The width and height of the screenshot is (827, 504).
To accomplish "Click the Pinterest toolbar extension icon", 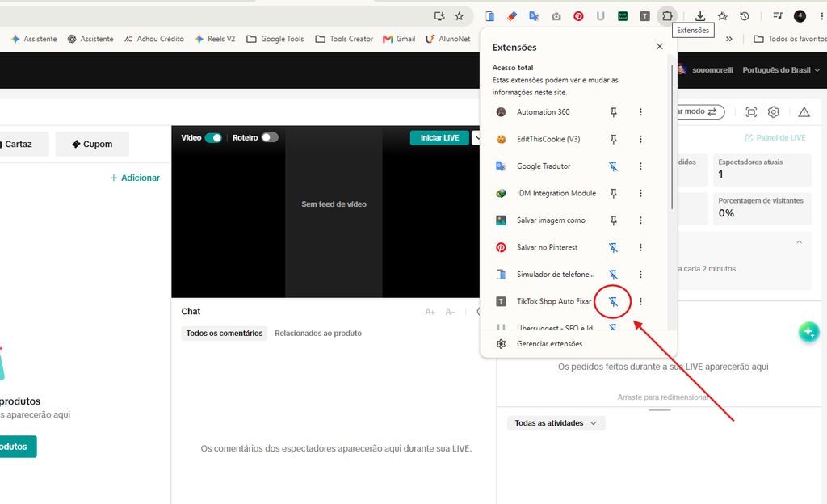I will point(578,16).
